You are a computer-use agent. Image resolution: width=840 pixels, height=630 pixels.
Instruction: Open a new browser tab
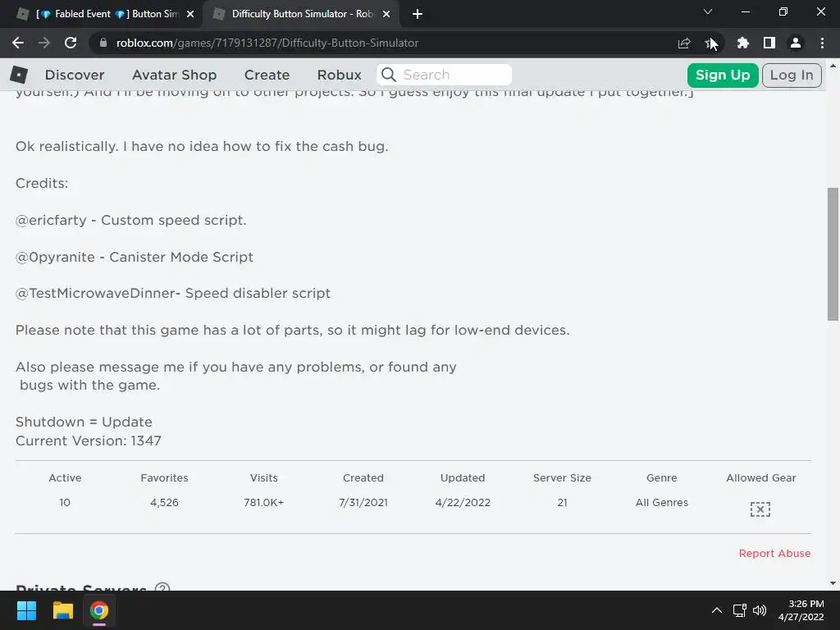pyautogui.click(x=418, y=15)
